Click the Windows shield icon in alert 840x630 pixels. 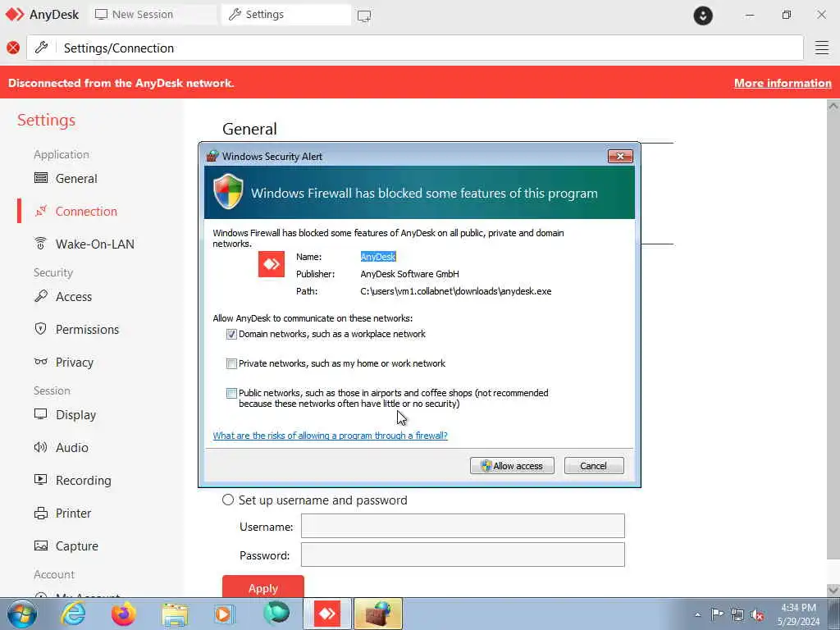228,191
